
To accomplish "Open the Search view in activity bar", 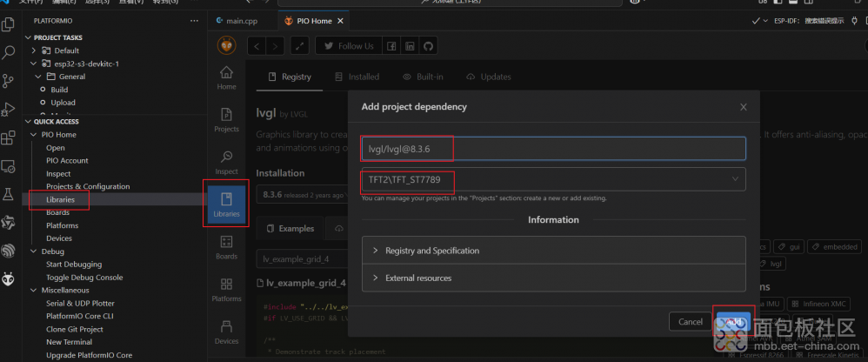I will pos(10,52).
